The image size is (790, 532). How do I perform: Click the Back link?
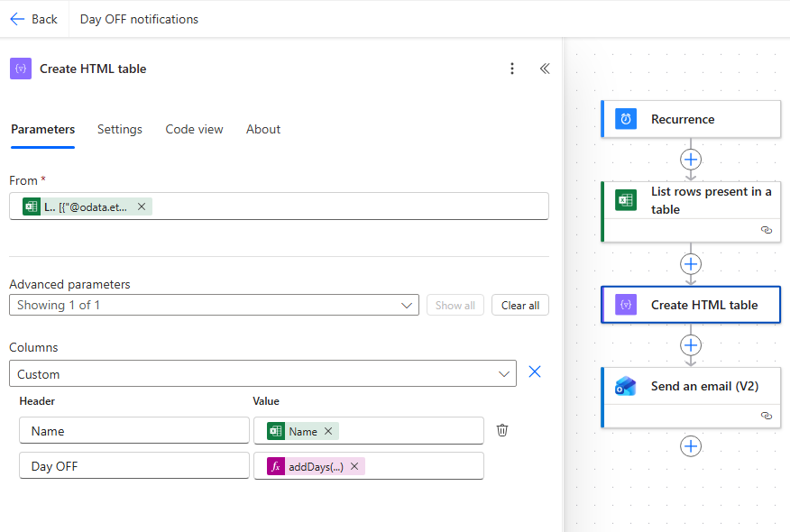tap(34, 19)
